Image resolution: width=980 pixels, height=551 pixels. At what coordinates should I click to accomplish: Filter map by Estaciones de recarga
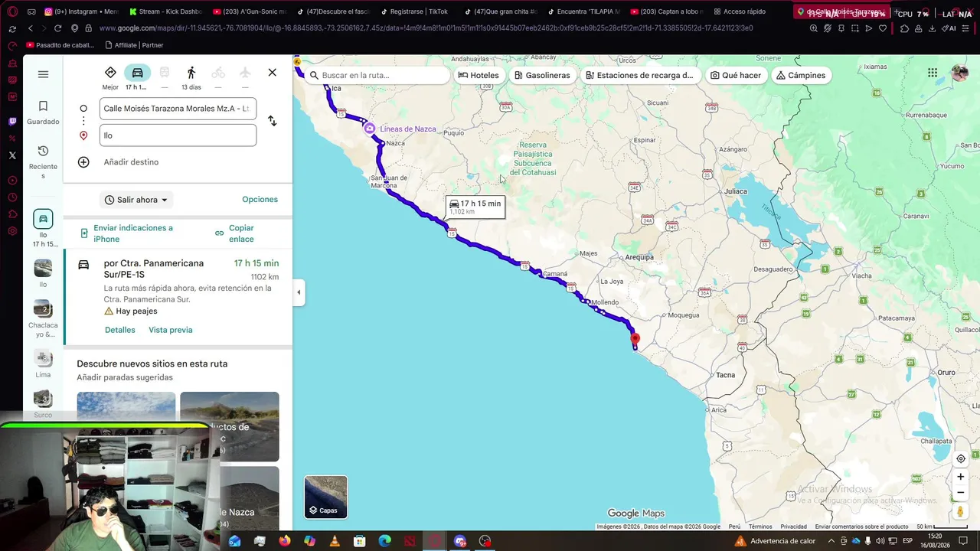coord(639,75)
